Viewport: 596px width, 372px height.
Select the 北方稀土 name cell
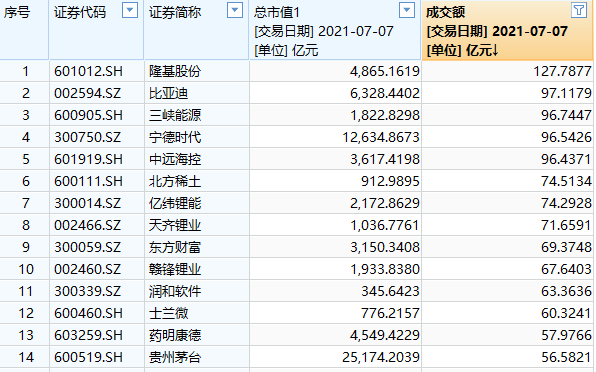click(197, 181)
